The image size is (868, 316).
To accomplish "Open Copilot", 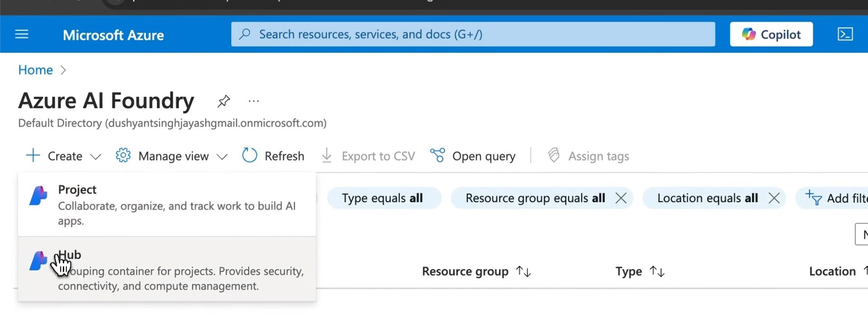I will (x=771, y=34).
